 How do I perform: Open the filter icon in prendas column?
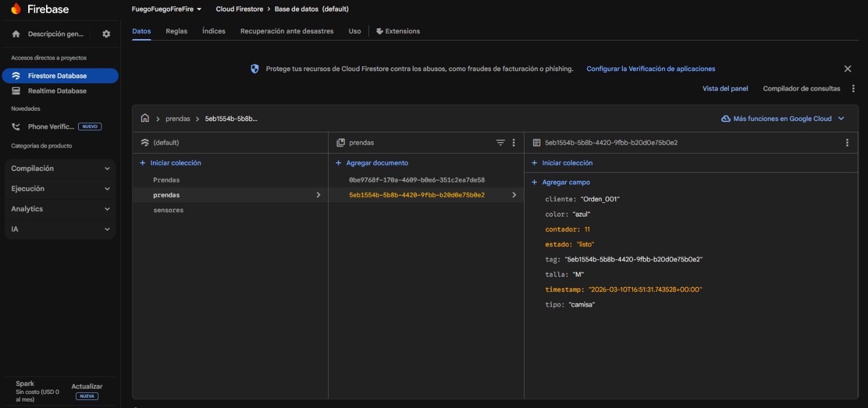pos(500,143)
